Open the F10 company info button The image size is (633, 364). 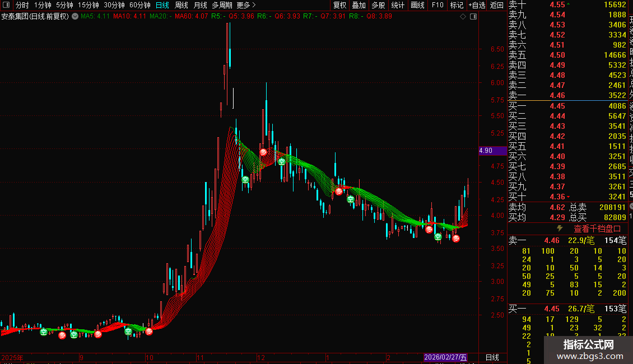[437, 5]
